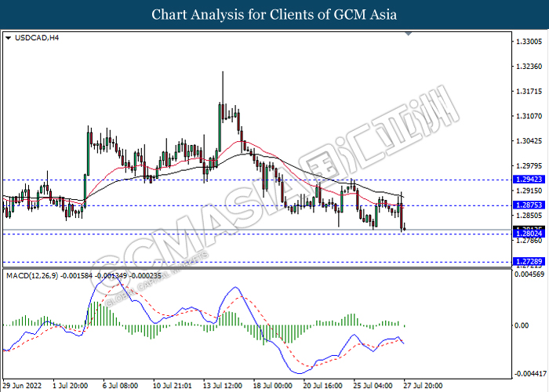
Task: Click the chart title 'Chart Analysis for Clients of GCM Asia'
Action: point(274,15)
